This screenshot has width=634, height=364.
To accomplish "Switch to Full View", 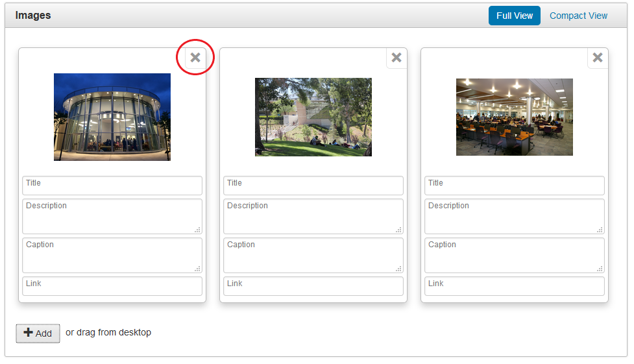I will tap(515, 16).
